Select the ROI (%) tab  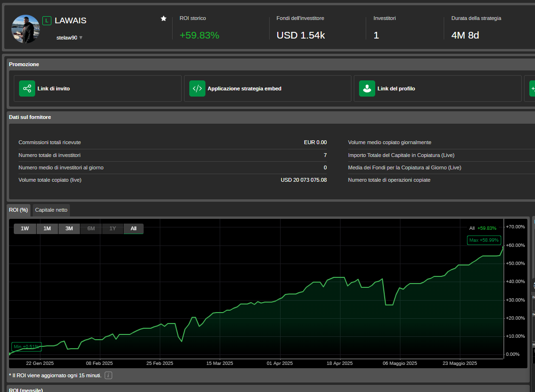18,210
